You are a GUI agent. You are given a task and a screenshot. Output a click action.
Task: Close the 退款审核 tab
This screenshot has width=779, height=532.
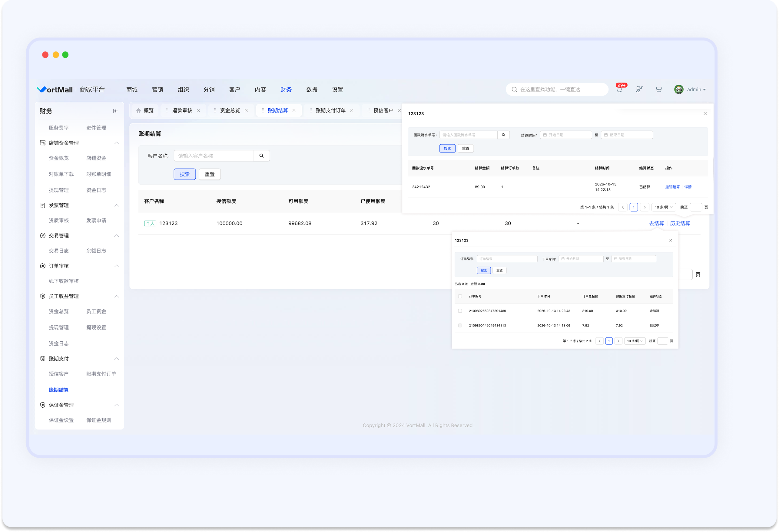tap(198, 110)
